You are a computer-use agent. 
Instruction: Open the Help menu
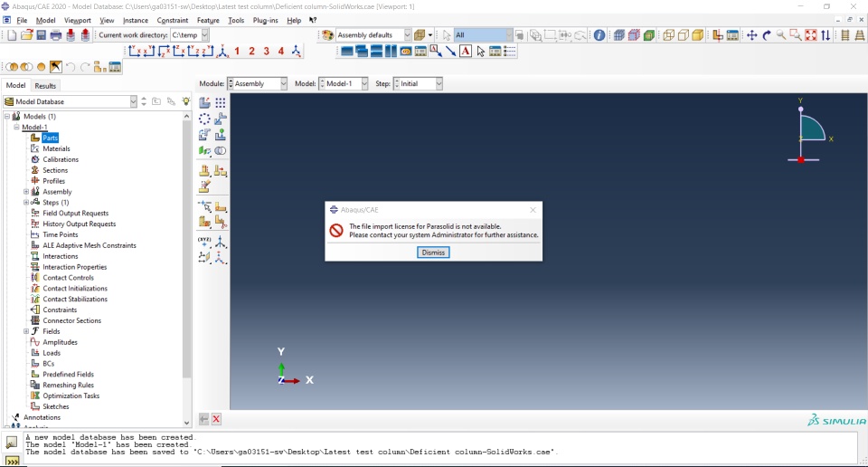tap(293, 20)
